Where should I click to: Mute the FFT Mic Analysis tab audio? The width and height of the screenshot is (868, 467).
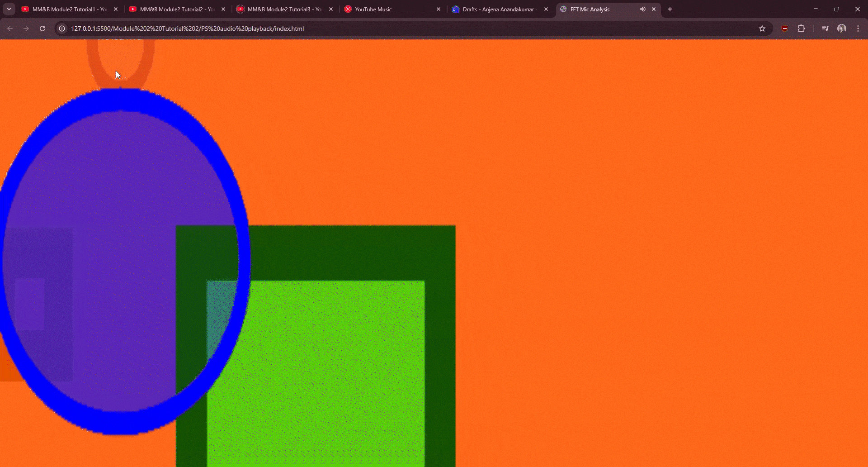coord(643,9)
